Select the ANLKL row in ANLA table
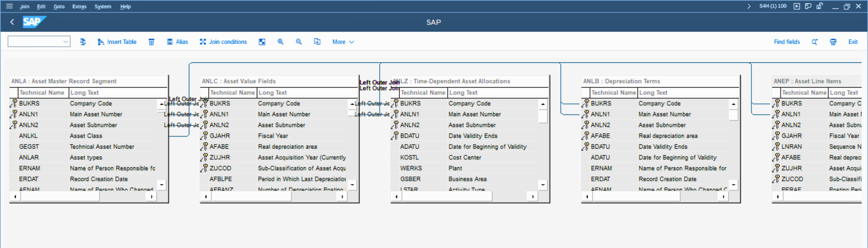 click(28, 136)
